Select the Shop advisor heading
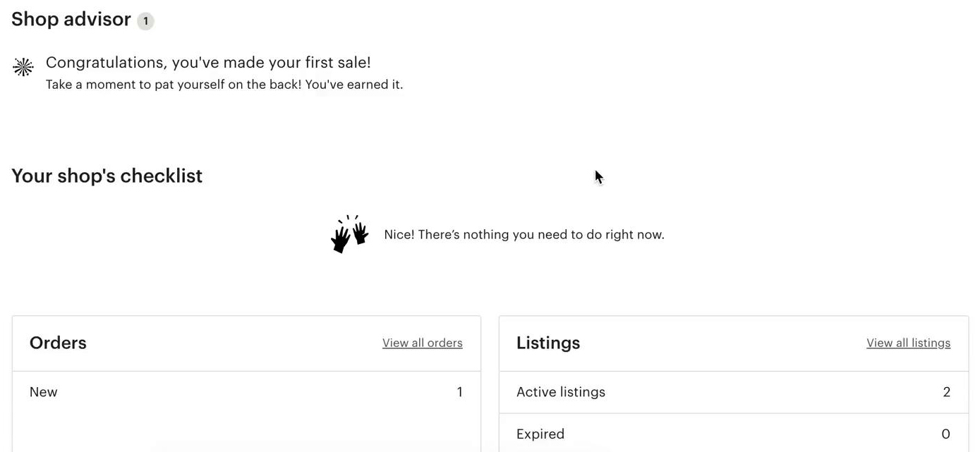 tap(71, 19)
